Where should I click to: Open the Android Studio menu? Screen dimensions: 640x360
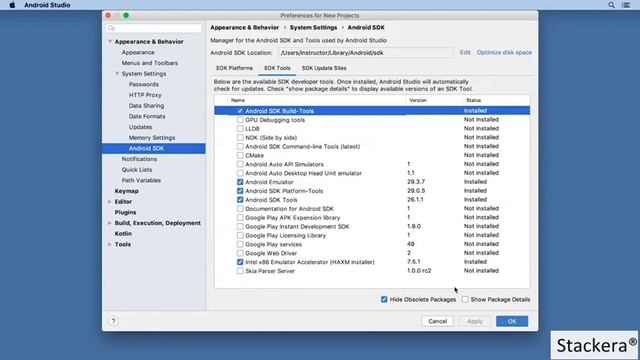47,5
